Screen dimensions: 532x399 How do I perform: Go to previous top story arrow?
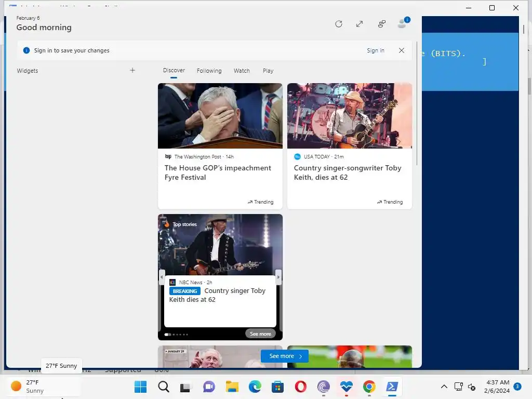click(162, 277)
